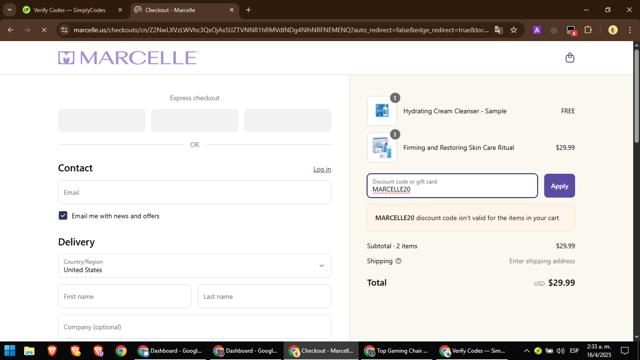Close the Checkout - Marcelle tab

231,10
